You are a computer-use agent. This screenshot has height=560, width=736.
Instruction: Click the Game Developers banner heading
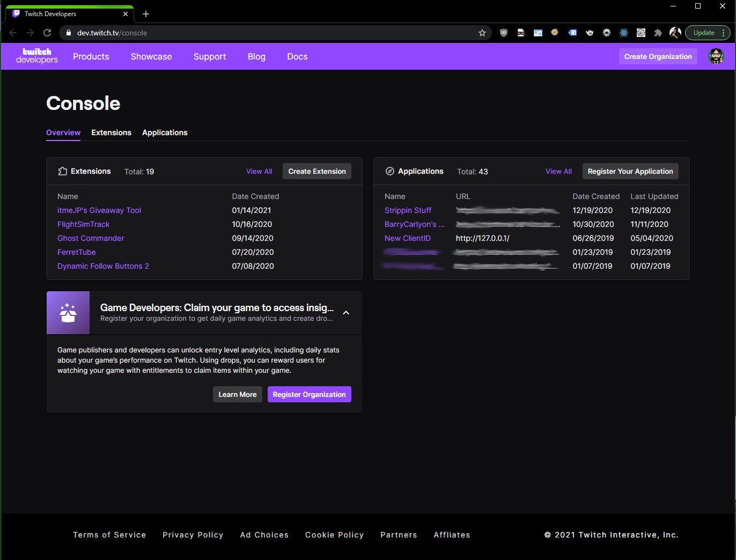tap(217, 307)
